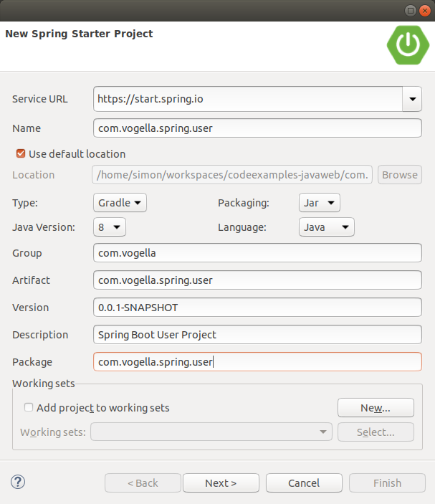
Task: Click the Next button
Action: [x=221, y=482]
